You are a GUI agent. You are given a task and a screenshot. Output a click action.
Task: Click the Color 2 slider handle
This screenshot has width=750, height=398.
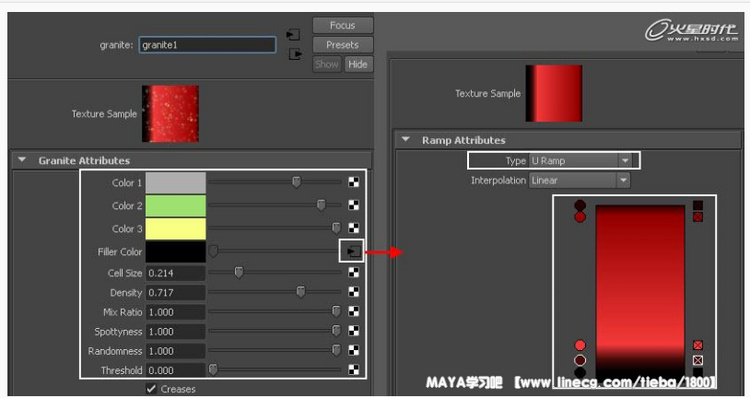[x=321, y=205]
